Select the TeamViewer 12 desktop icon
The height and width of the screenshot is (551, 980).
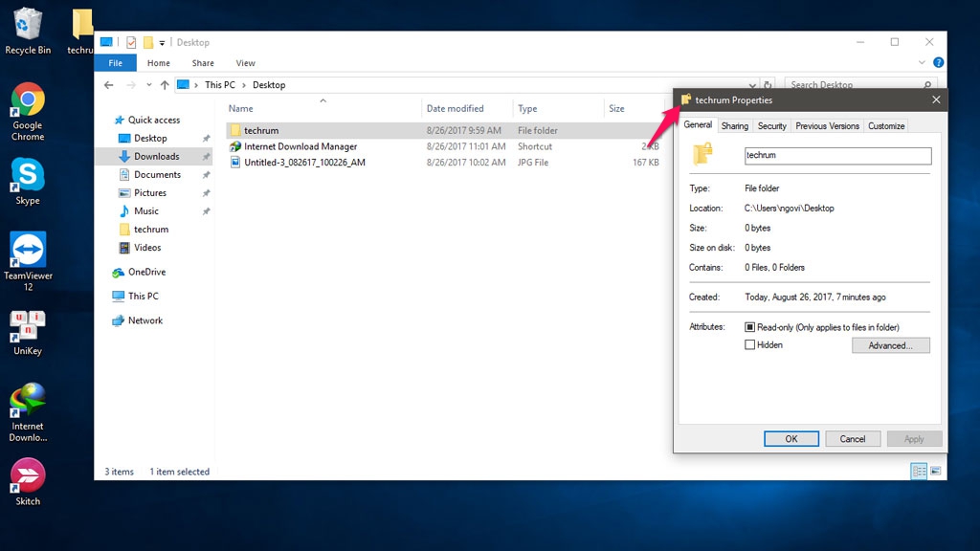28,251
